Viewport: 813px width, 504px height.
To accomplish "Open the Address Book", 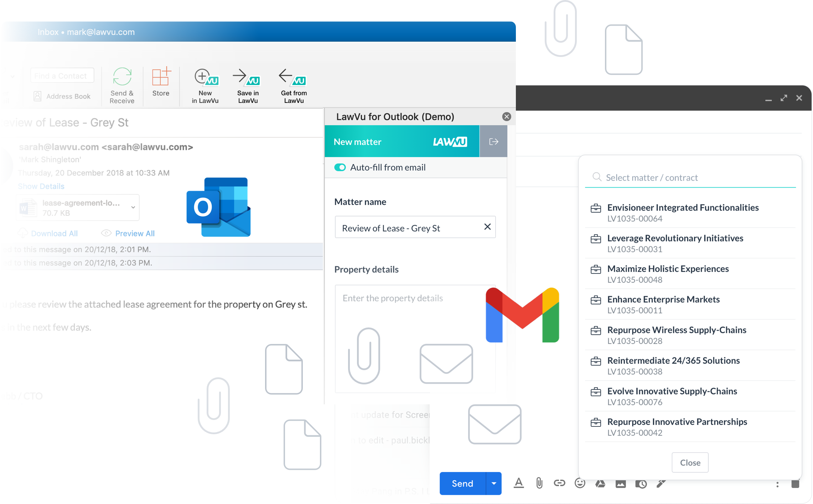I will pyautogui.click(x=62, y=96).
